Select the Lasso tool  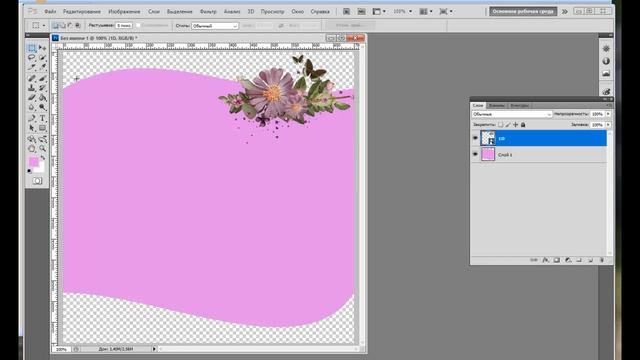(x=32, y=58)
